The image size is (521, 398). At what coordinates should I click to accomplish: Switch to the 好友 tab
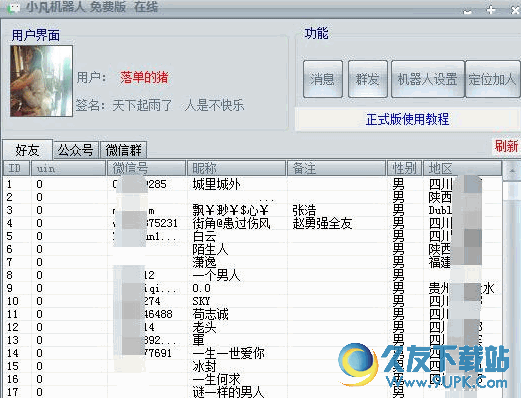click(27, 150)
